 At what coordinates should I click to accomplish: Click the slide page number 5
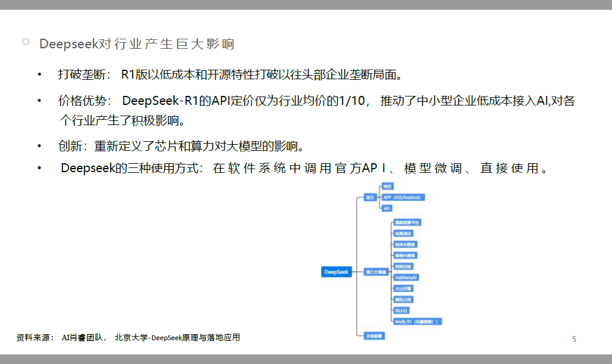(x=574, y=339)
